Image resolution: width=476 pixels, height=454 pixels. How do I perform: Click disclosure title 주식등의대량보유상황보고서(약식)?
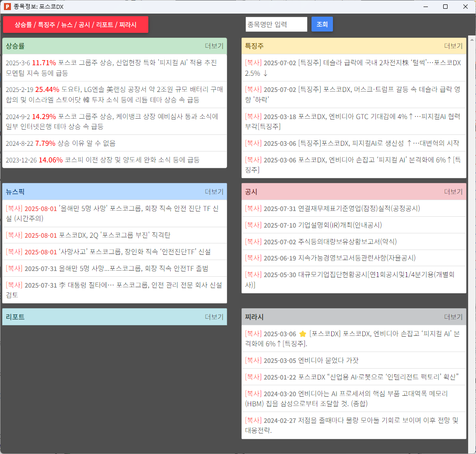point(347,242)
